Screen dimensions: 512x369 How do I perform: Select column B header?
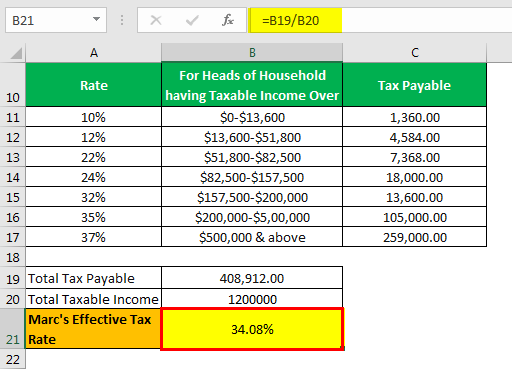tap(252, 53)
